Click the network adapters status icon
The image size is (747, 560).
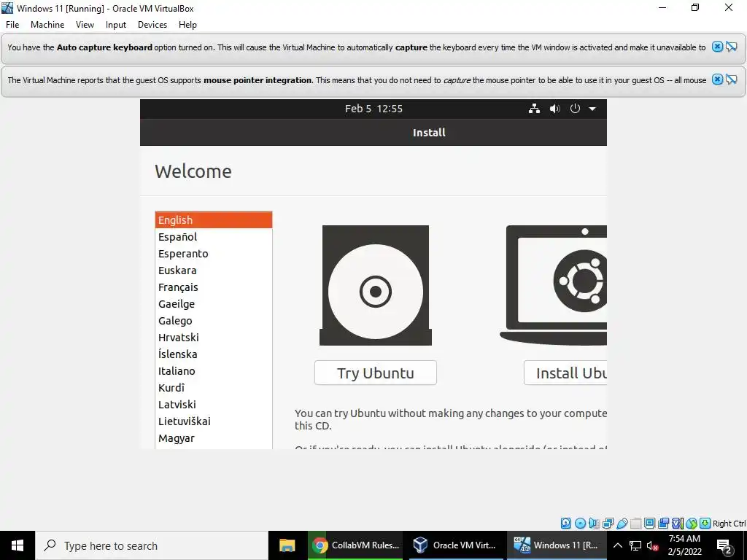[x=608, y=524]
